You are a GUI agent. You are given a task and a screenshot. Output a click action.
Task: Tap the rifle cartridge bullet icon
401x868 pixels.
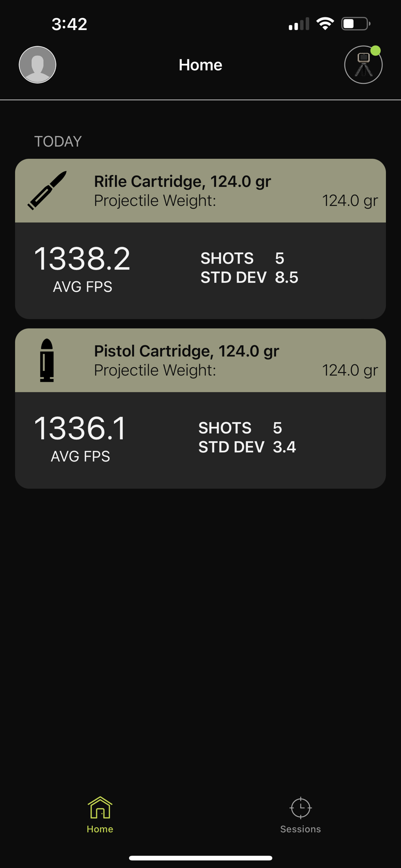point(47,190)
